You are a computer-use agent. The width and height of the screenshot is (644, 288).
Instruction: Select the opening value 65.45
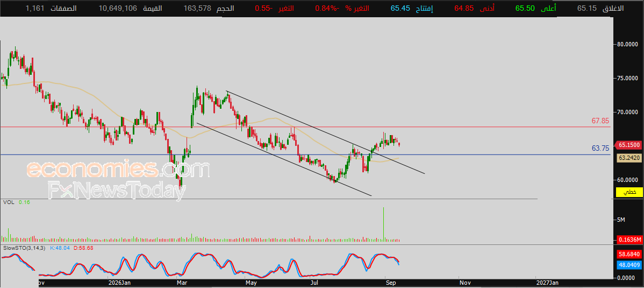[x=400, y=8]
